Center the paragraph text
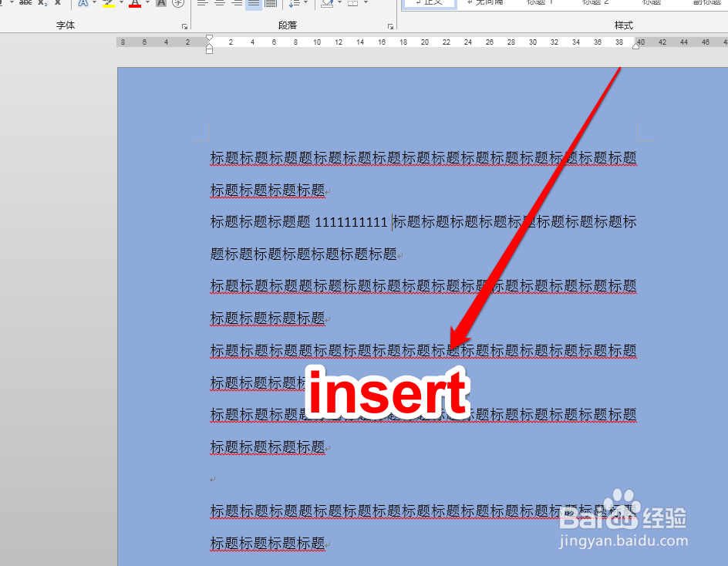Viewport: 728px width, 566px height. (x=220, y=3)
